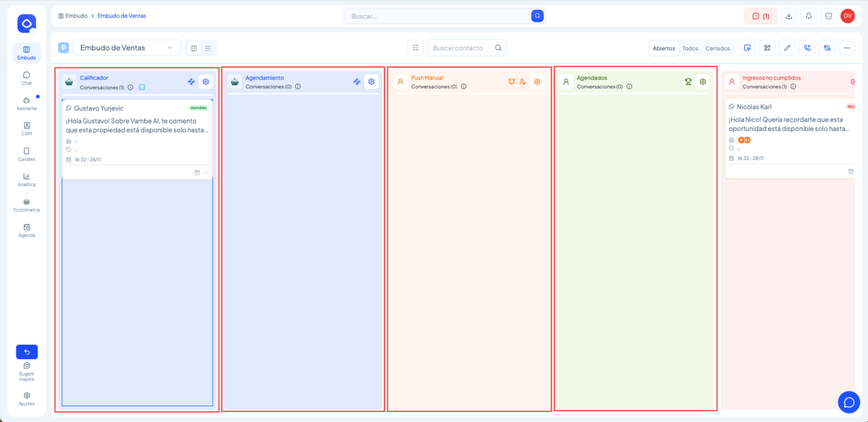Open the Asistente sidebar item

coord(26,103)
